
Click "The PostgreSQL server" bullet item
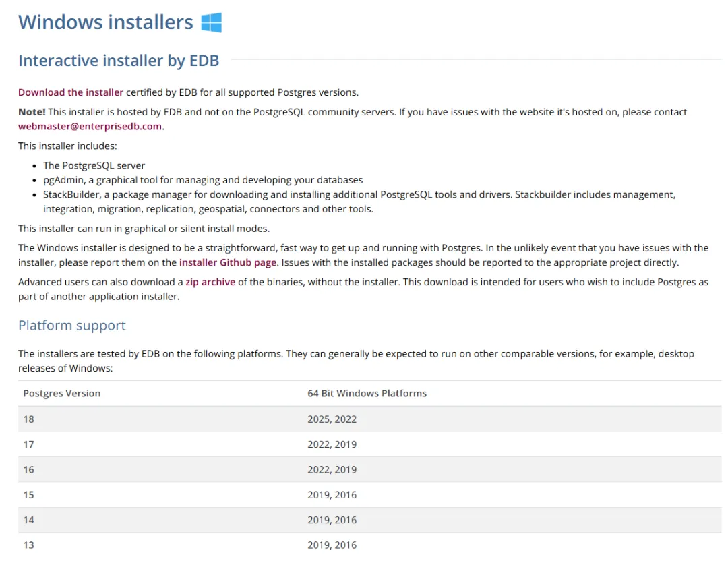click(94, 165)
